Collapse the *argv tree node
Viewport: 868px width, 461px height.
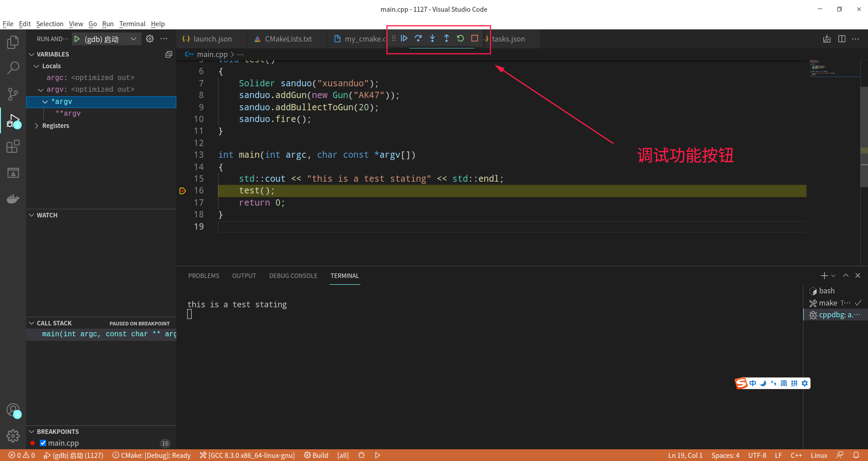[x=45, y=102]
